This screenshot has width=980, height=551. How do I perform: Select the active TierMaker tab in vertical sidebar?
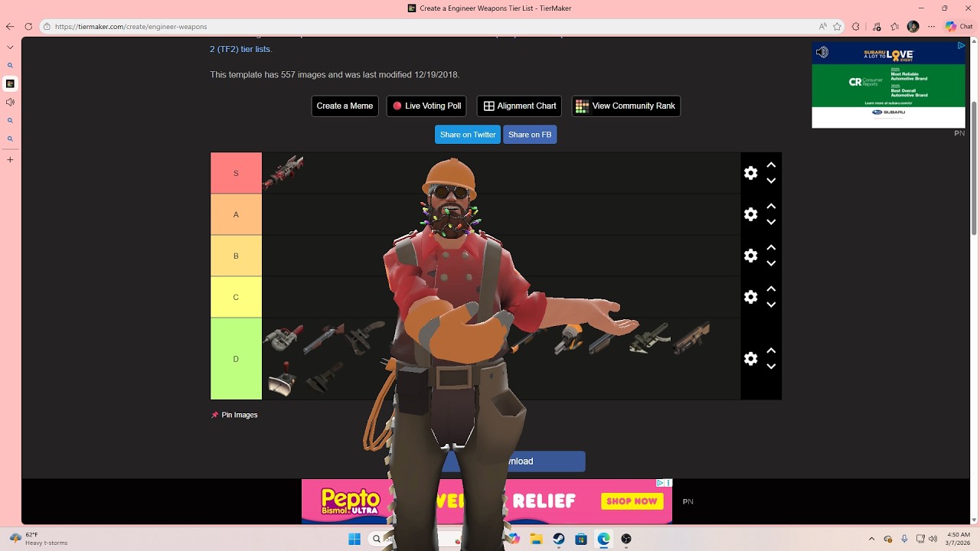[10, 83]
